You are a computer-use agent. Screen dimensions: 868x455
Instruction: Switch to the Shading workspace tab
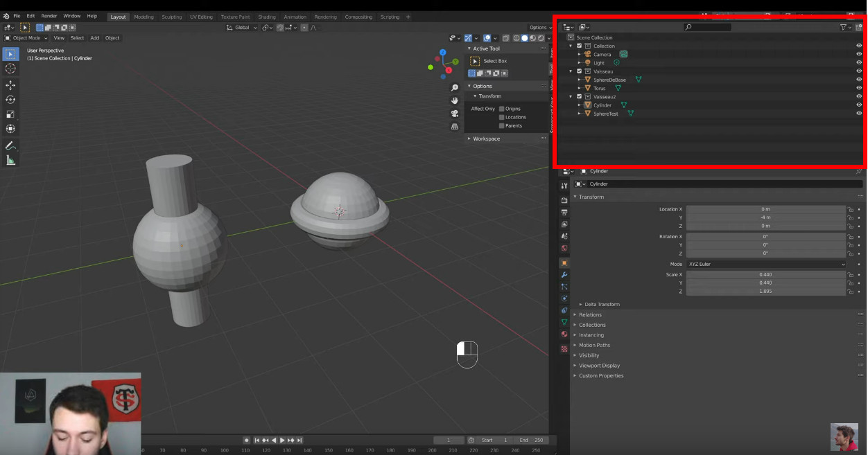267,17
